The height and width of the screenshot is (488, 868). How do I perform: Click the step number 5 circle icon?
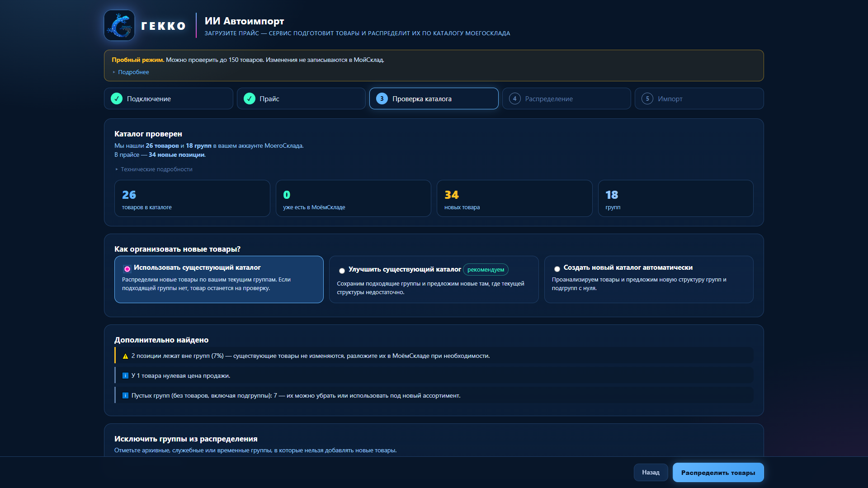[x=647, y=99]
